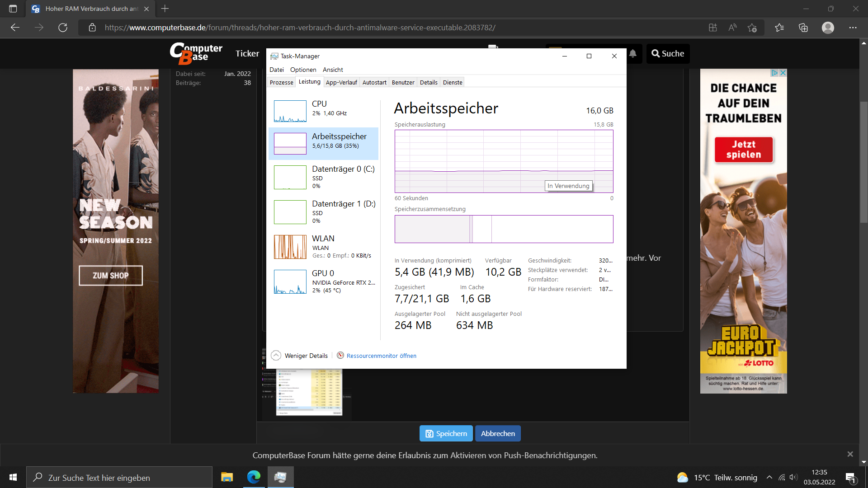This screenshot has width=868, height=488.
Task: Click the Edge icon in the taskbar
Action: coord(254,477)
